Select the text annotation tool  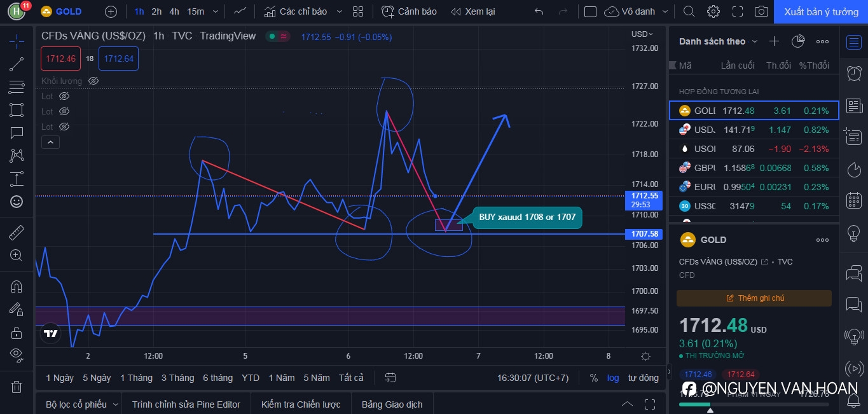click(17, 133)
